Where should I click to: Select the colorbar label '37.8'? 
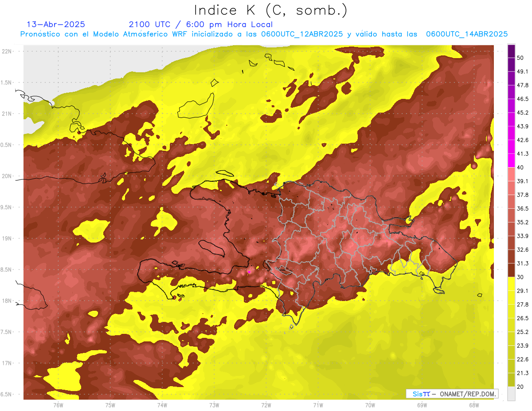point(523,195)
